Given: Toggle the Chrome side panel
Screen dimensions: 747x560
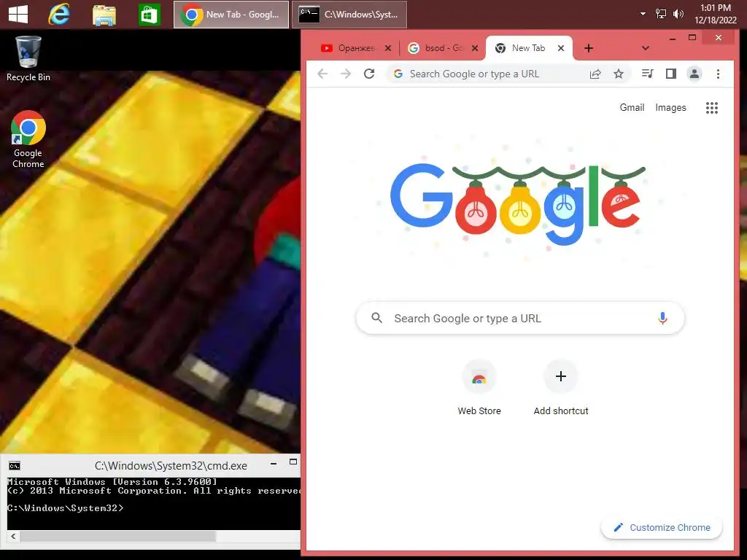Looking at the screenshot, I should click(x=671, y=74).
